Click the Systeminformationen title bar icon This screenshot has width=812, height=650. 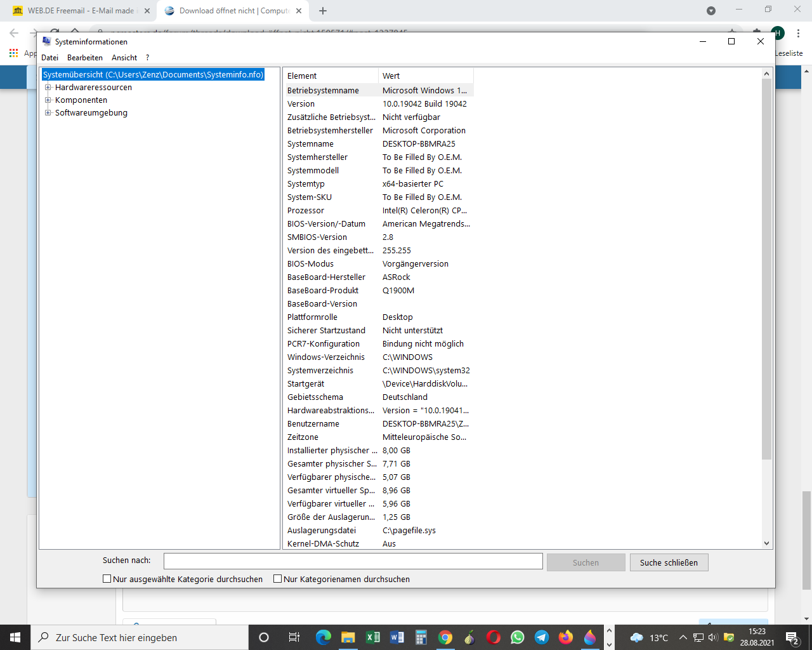click(x=46, y=41)
